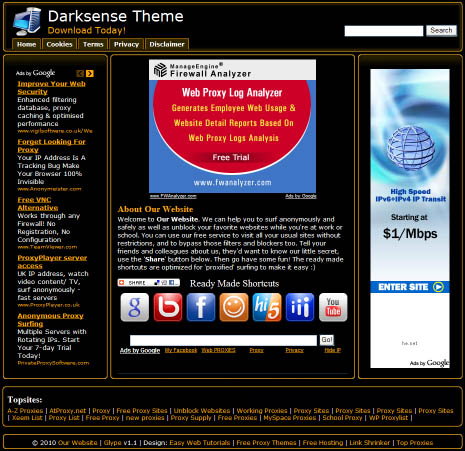The width and height of the screenshot is (465, 451).
Task: Click the previous ad arrow by Ads by Google
Action: (x=80, y=73)
